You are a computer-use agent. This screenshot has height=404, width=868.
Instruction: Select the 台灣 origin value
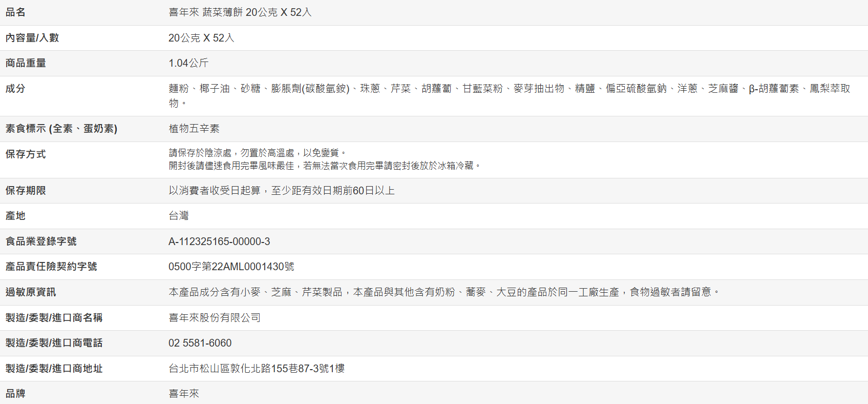coord(179,216)
